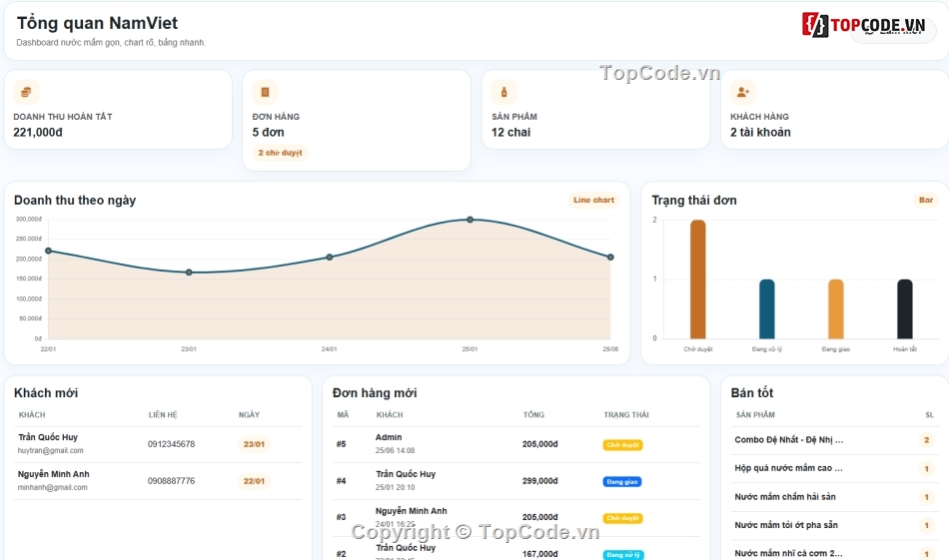
Task: Click the '12 chai' products value
Action: (510, 132)
